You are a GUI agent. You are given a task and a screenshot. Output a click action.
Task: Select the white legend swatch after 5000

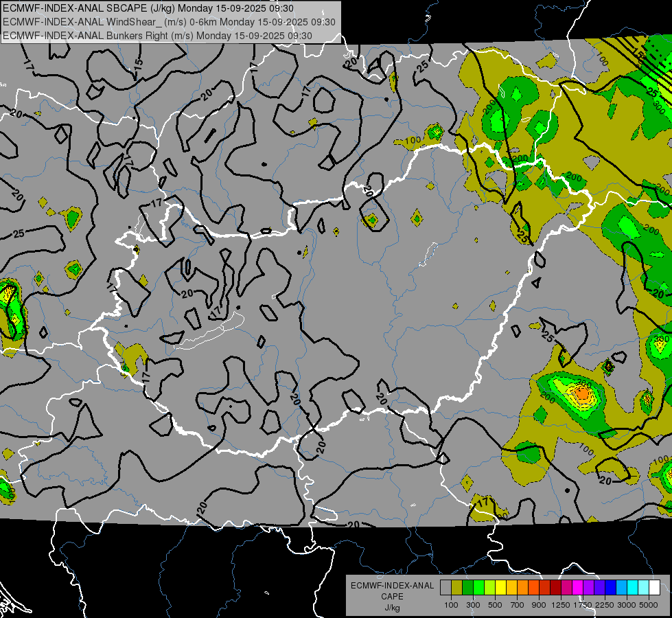[654, 587]
